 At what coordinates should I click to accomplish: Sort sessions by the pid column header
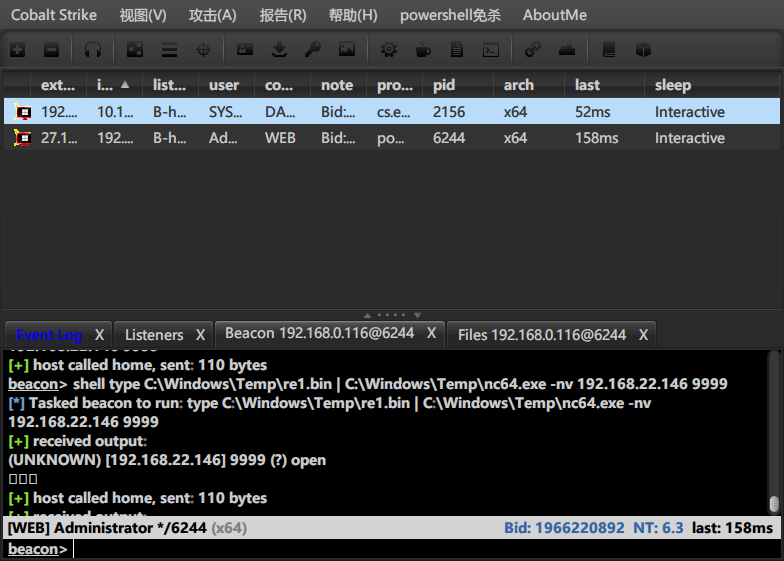(458, 85)
